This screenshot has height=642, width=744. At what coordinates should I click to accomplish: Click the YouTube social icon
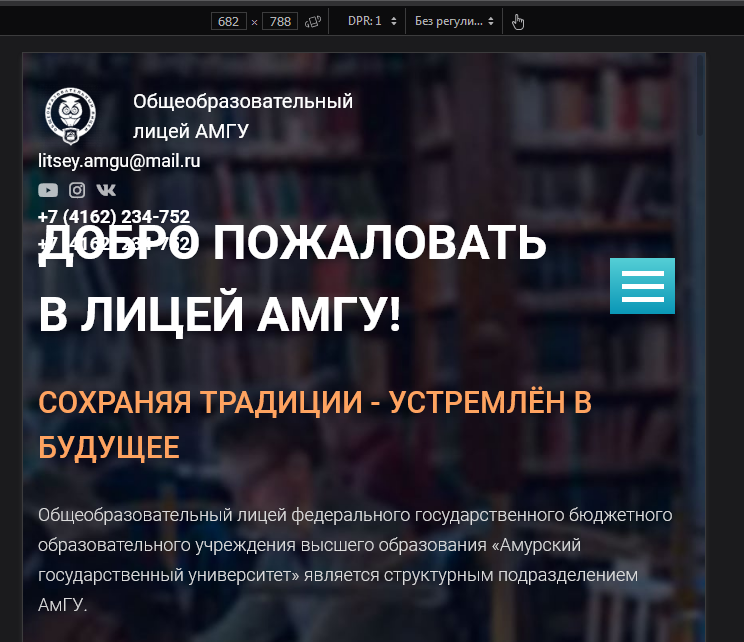tap(48, 190)
